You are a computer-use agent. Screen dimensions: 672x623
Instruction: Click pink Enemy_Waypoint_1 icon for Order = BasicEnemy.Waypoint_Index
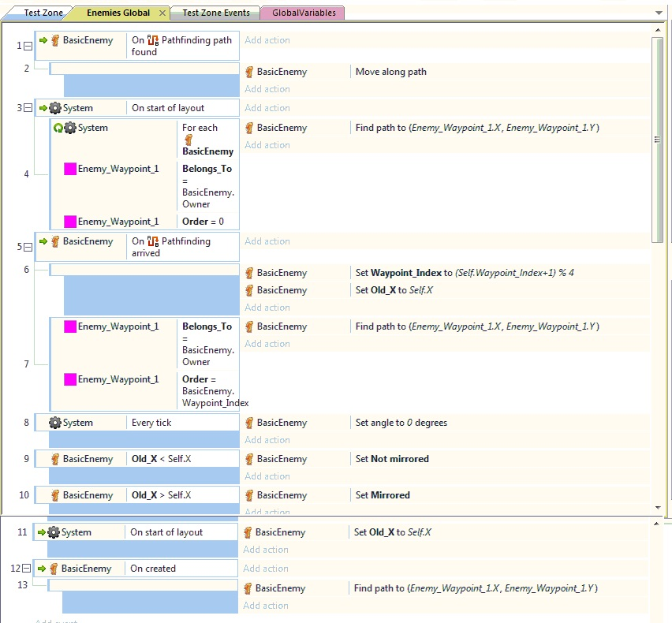[x=70, y=379]
